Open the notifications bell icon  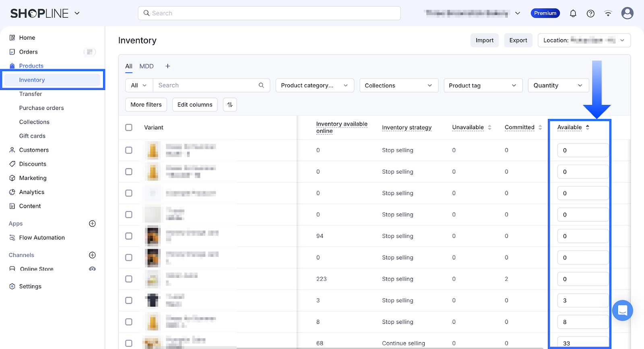[x=573, y=13]
